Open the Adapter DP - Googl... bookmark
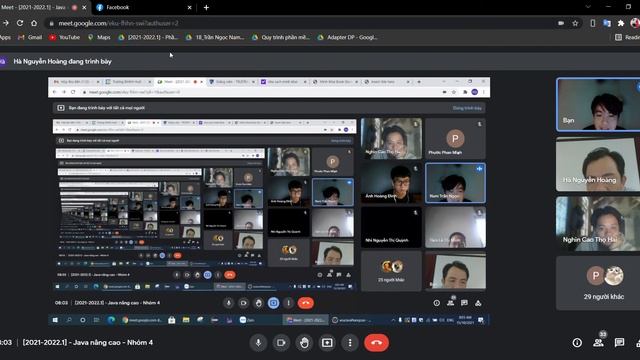The image size is (640, 360). [x=348, y=37]
